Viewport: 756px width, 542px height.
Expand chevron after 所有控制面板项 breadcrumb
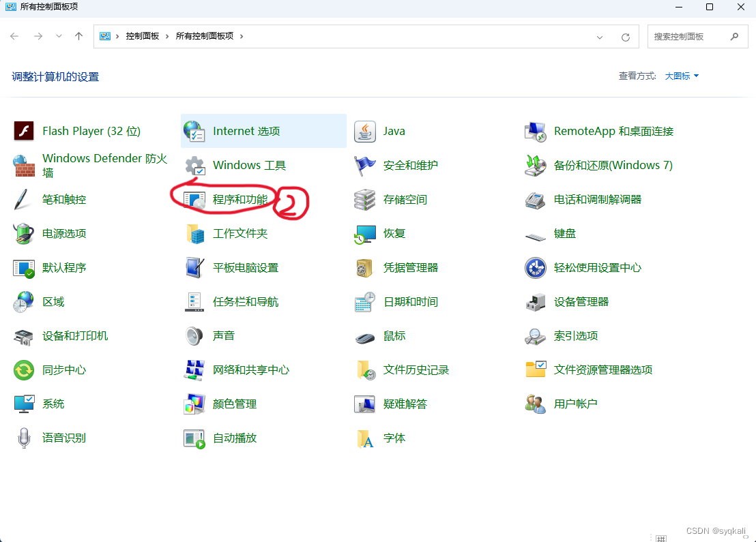242,36
